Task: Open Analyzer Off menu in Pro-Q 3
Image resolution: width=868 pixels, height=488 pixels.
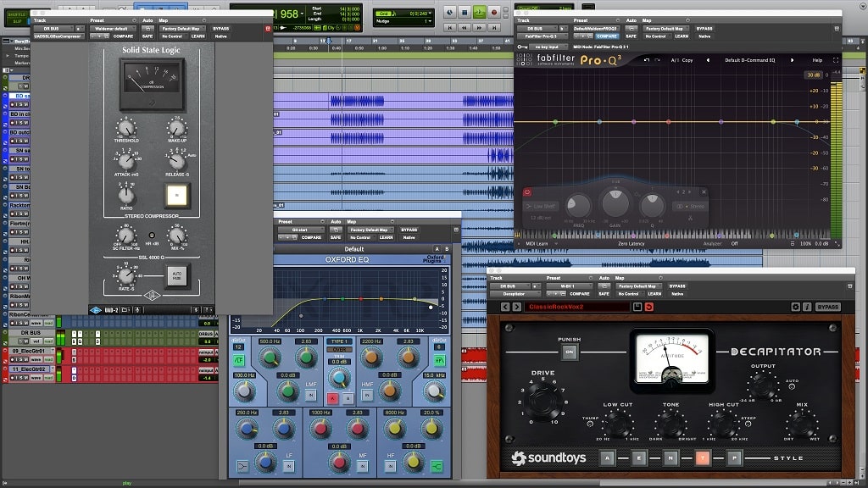Action: (734, 243)
